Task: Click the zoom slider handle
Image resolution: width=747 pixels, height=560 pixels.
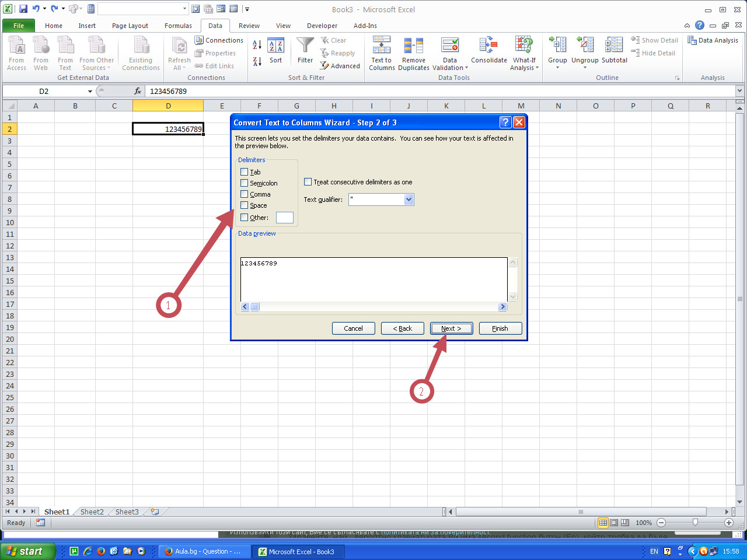Action: [x=695, y=523]
